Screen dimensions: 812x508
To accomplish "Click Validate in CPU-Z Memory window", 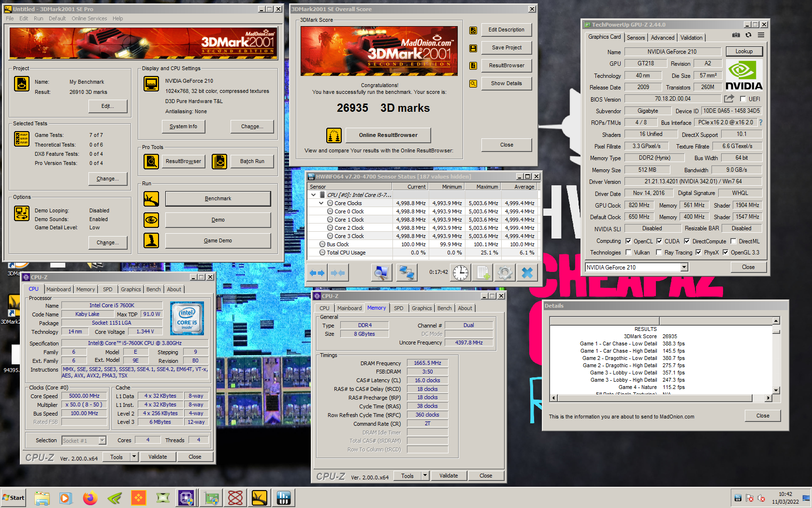I will click(x=449, y=476).
